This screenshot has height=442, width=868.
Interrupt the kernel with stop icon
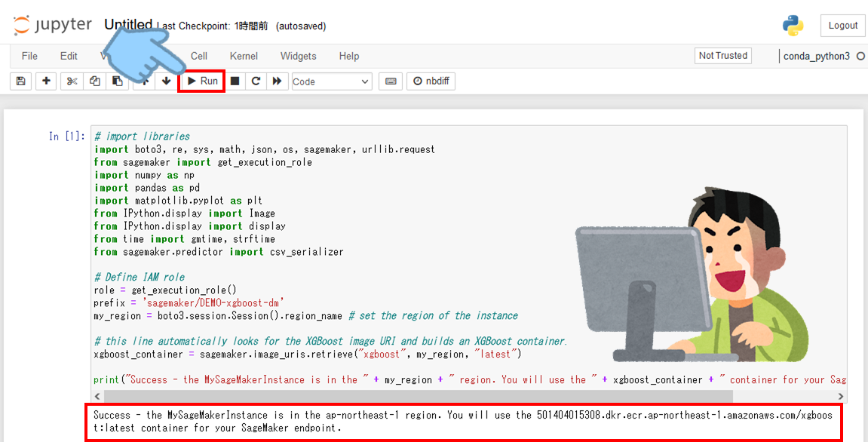click(x=235, y=81)
